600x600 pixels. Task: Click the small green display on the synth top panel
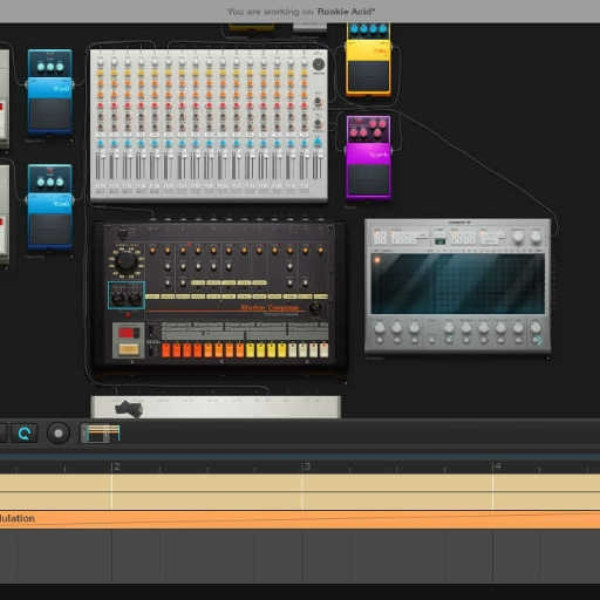click(x=440, y=241)
